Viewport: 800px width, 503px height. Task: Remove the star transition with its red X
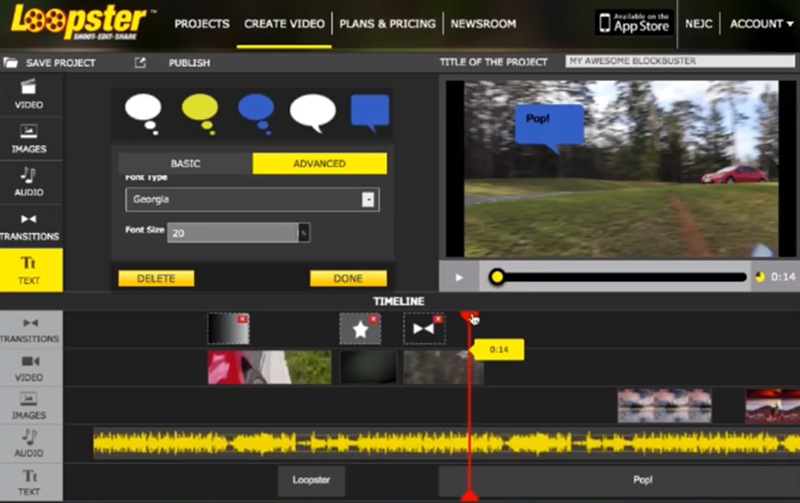(x=374, y=319)
